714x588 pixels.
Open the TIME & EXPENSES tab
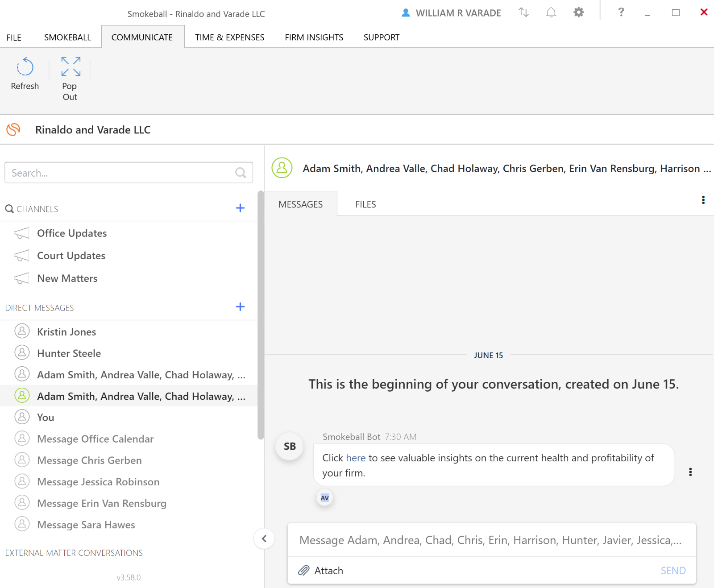click(229, 37)
